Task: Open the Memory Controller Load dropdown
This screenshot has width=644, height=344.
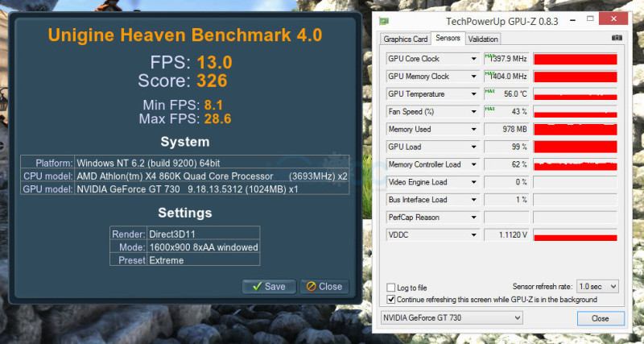Action: [473, 165]
